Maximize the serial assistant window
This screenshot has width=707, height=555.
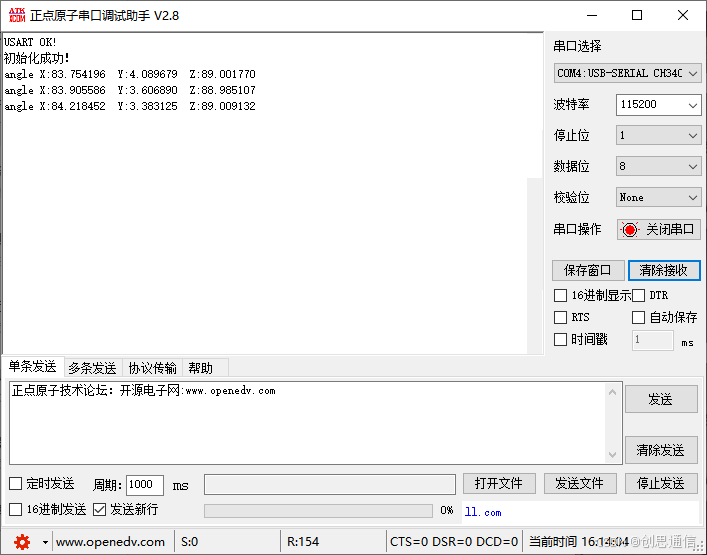[x=637, y=15]
